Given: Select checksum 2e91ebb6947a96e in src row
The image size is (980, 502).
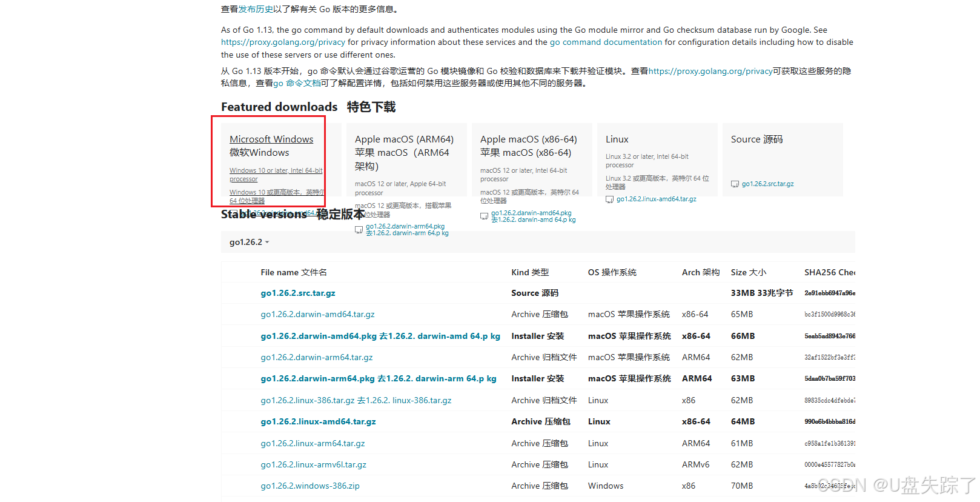Looking at the screenshot, I should 830,293.
